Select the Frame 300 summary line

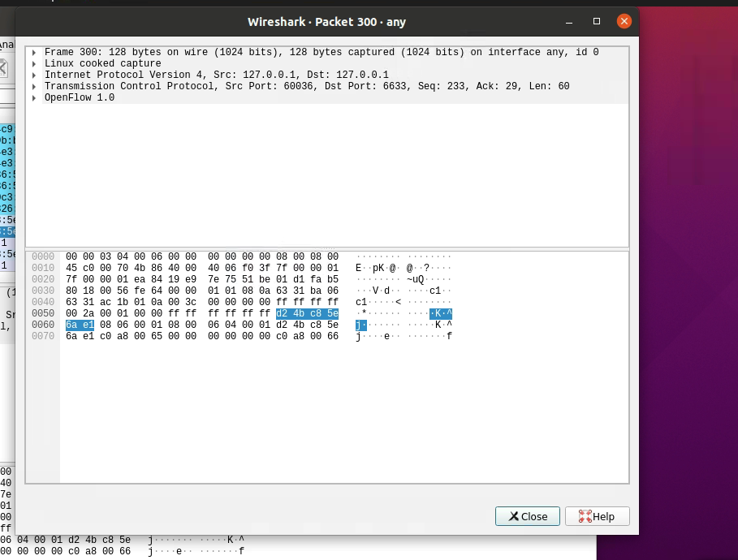(322, 52)
